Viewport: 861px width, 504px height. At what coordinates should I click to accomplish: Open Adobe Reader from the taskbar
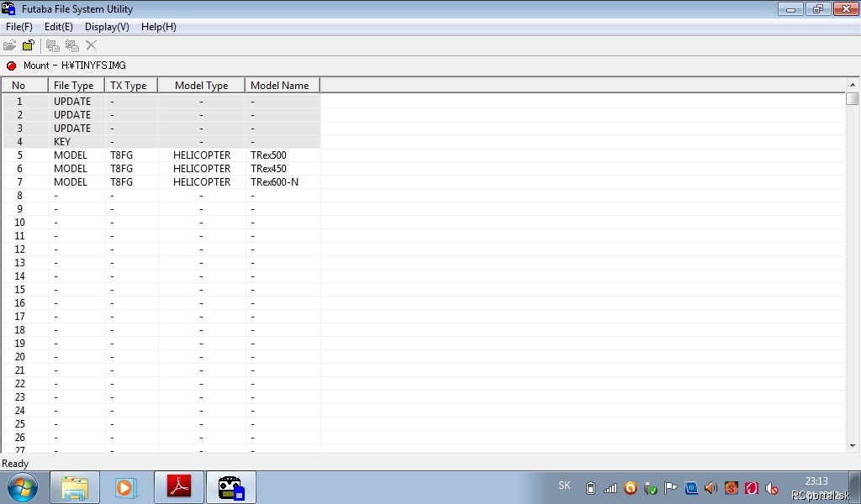(179, 487)
